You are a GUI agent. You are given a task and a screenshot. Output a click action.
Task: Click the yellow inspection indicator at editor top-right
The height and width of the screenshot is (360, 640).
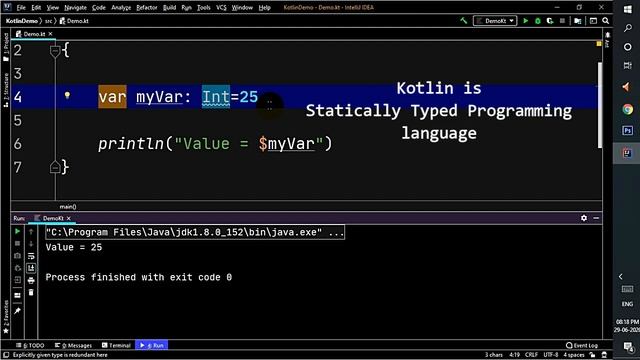coord(599,44)
